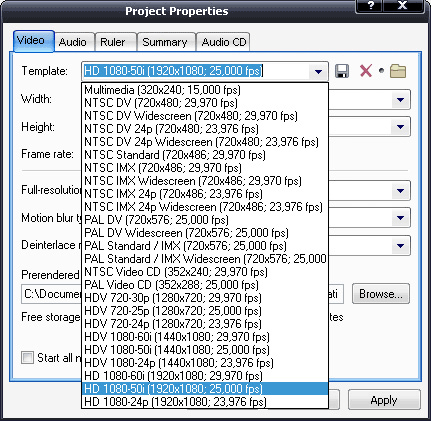Select the Audio CD tab
This screenshot has height=421, width=431.
(x=224, y=42)
